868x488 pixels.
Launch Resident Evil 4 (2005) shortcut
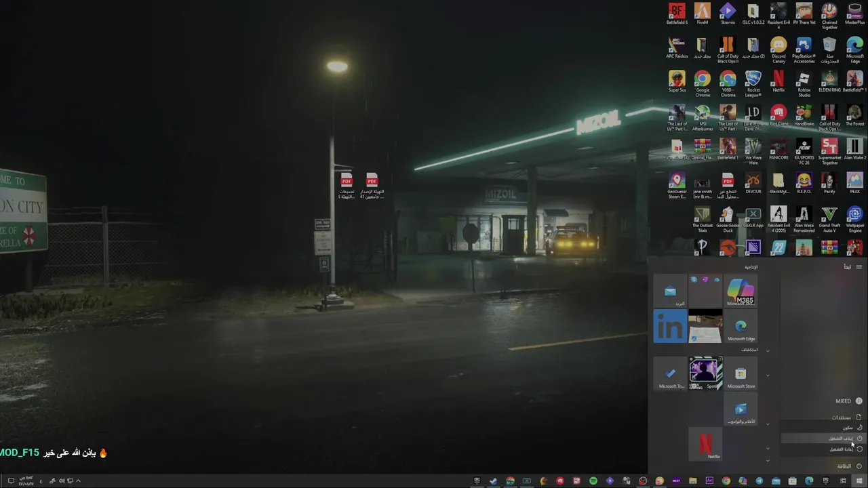point(778,220)
